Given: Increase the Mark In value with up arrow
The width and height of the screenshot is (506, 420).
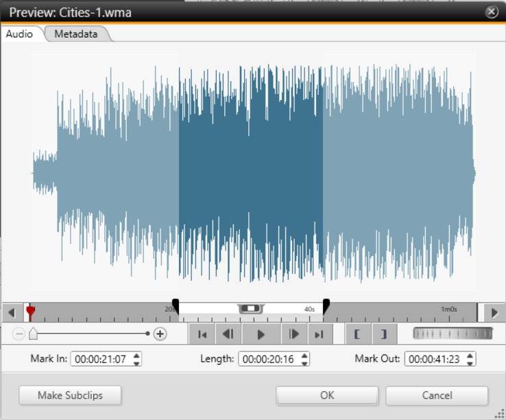Looking at the screenshot, I should pyautogui.click(x=136, y=356).
